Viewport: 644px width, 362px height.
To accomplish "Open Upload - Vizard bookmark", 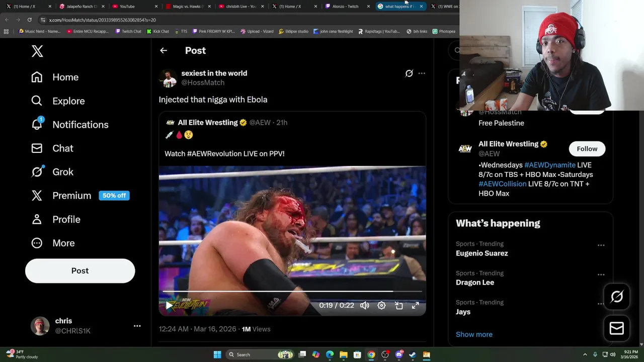I will click(x=257, y=31).
